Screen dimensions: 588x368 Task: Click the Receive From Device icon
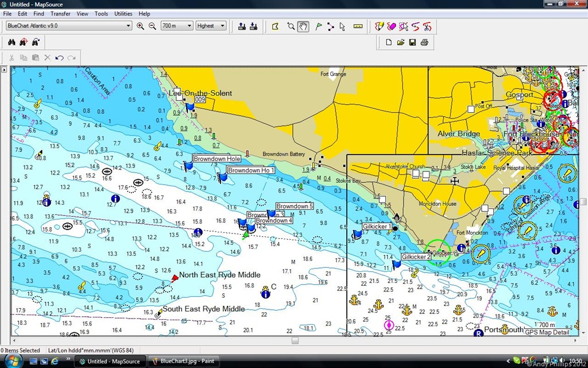coord(253,26)
